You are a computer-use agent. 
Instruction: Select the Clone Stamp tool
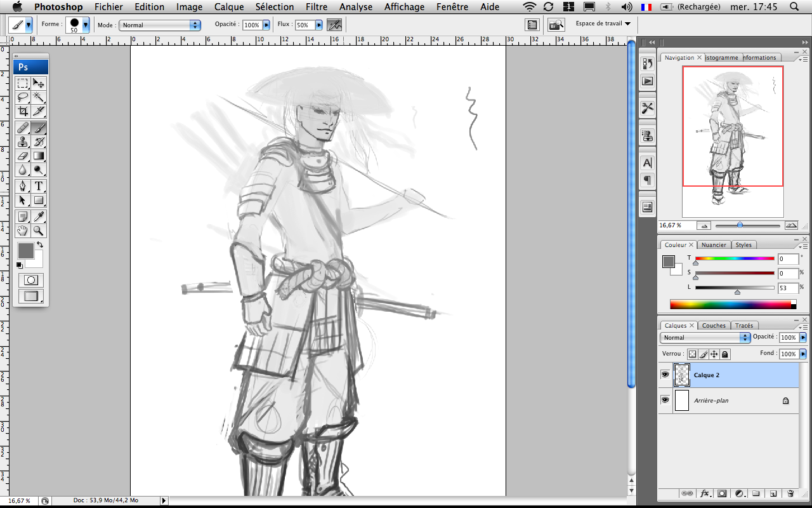[23, 142]
